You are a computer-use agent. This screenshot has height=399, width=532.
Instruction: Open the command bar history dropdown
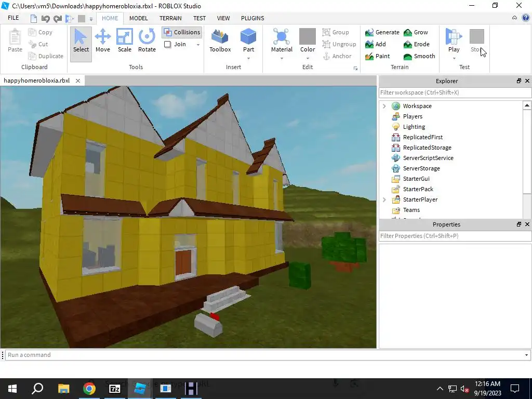pyautogui.click(x=526, y=355)
